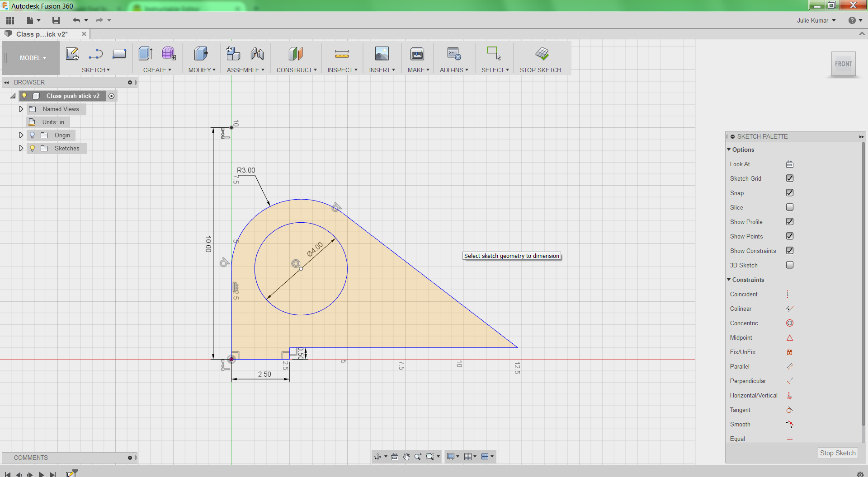This screenshot has width=868, height=477.
Task: Collapse the Constraints section in Sketch Palette
Action: tap(729, 280)
